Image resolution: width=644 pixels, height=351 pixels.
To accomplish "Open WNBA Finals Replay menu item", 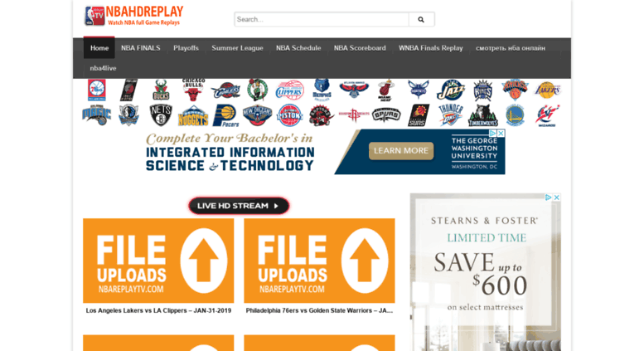I will click(431, 48).
